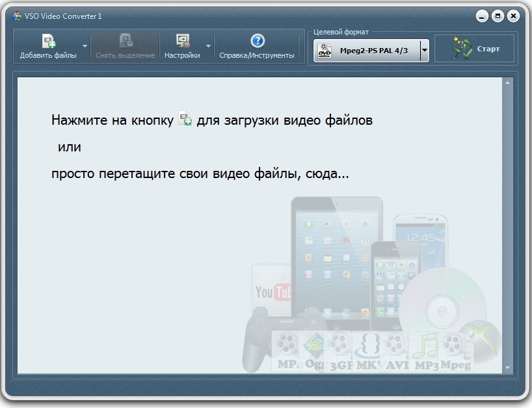The width and height of the screenshot is (532, 408).
Task: Click the DVD icon in target format
Action: 325,50
